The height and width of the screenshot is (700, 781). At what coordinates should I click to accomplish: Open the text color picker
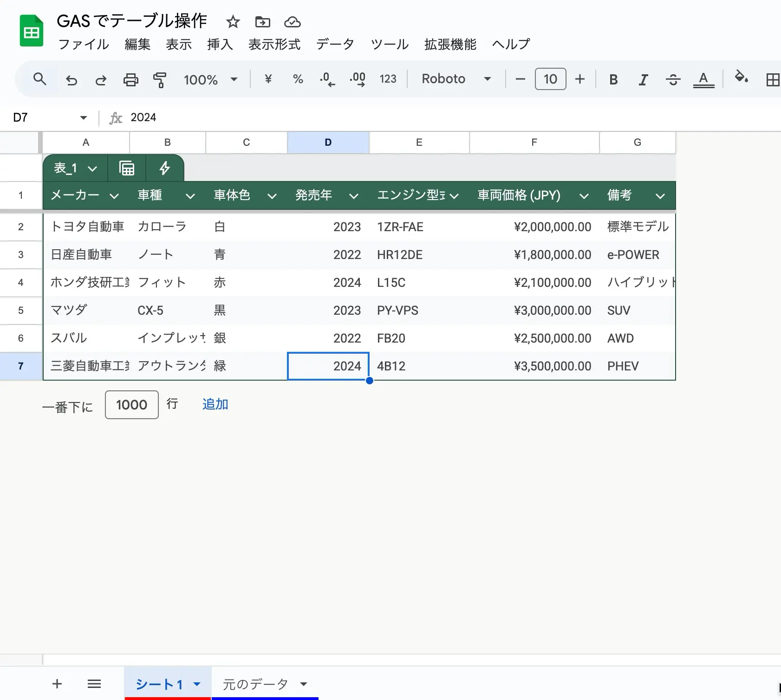point(703,80)
